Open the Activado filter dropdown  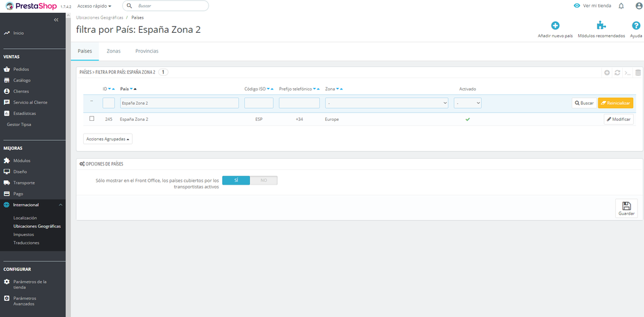point(468,104)
